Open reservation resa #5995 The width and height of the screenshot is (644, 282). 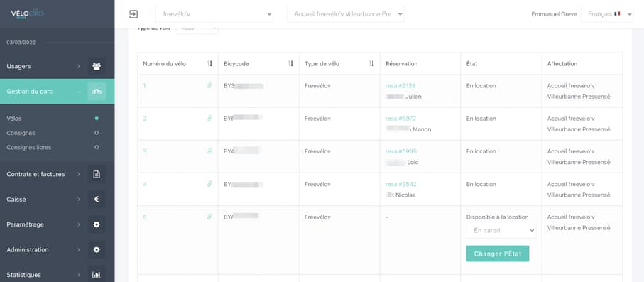click(x=401, y=151)
